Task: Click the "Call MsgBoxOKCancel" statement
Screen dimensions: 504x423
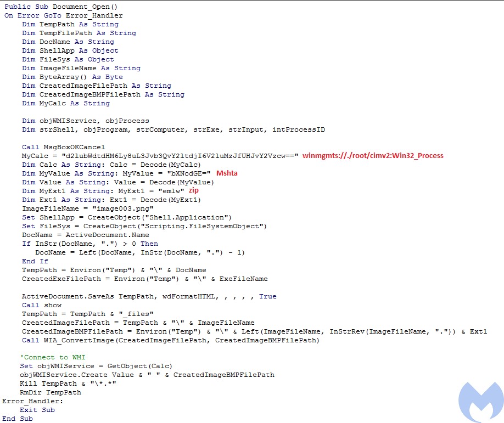Action: tap(63, 147)
